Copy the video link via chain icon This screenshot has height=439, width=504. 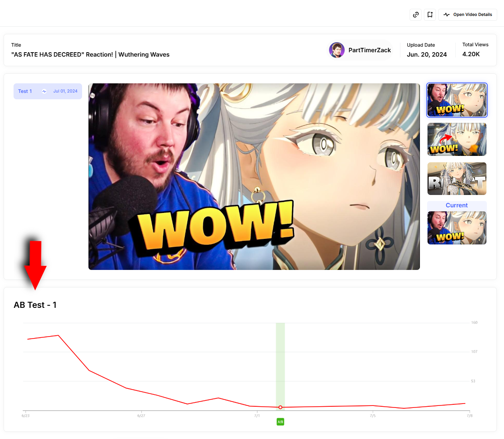click(x=416, y=15)
